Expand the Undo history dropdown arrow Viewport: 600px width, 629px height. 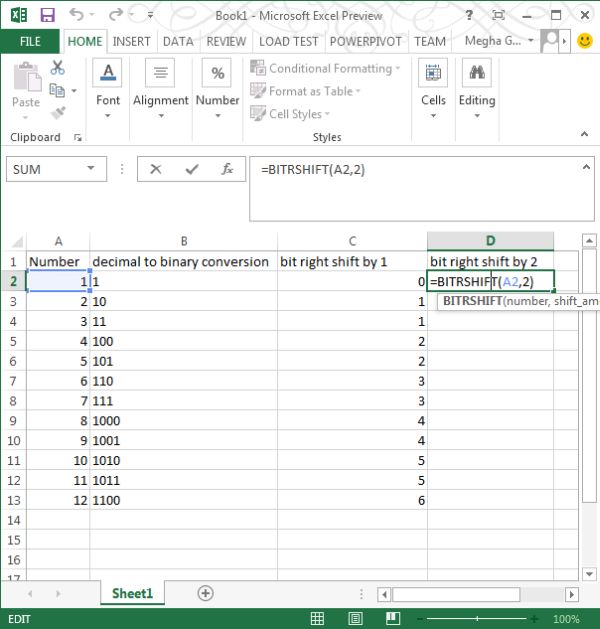coord(92,14)
